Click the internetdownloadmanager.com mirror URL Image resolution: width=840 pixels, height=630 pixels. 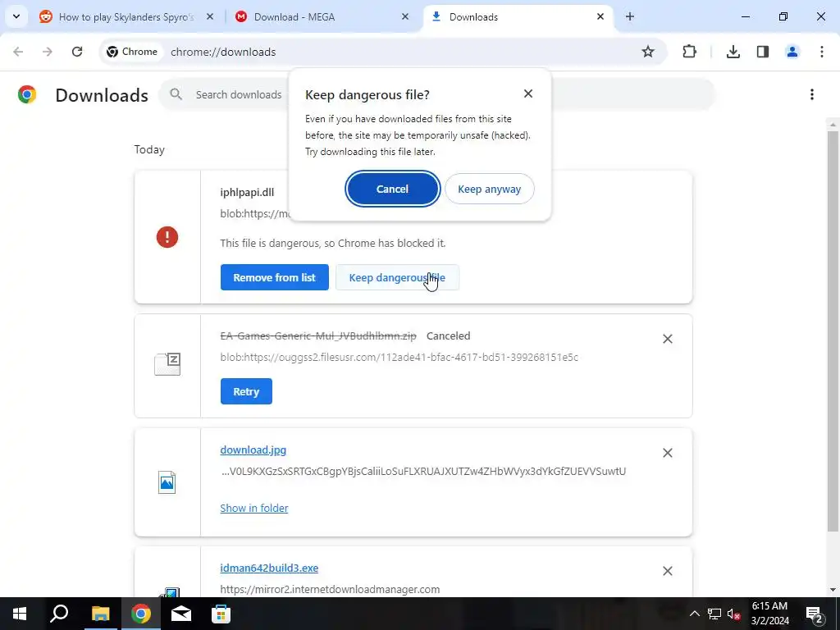click(x=330, y=589)
